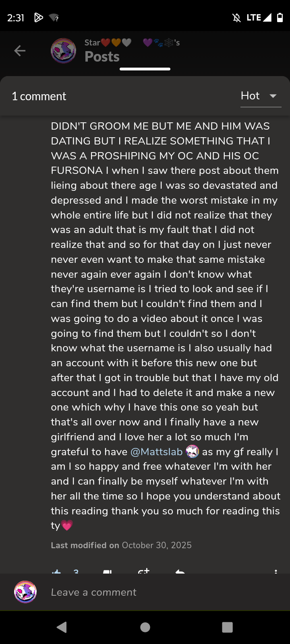
Task: Tap the Posts title in header
Action: pos(102,57)
